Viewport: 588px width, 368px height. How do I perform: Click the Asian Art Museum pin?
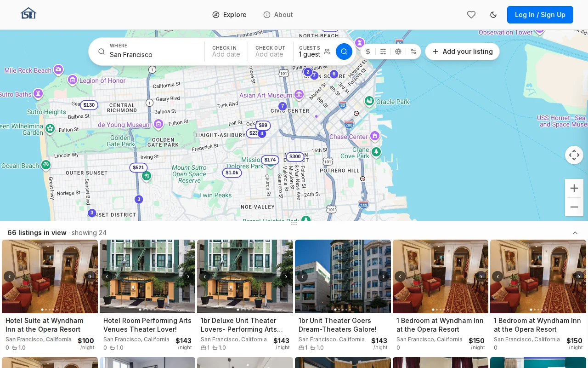[299, 94]
